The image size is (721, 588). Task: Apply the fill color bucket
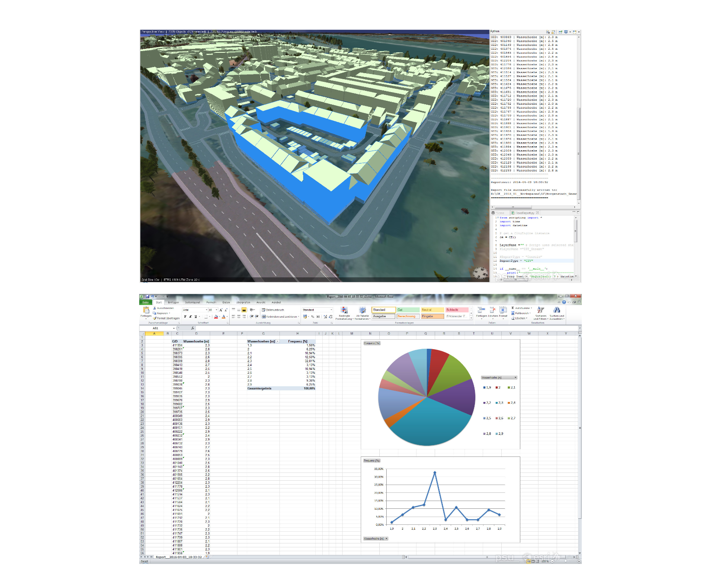(216, 317)
